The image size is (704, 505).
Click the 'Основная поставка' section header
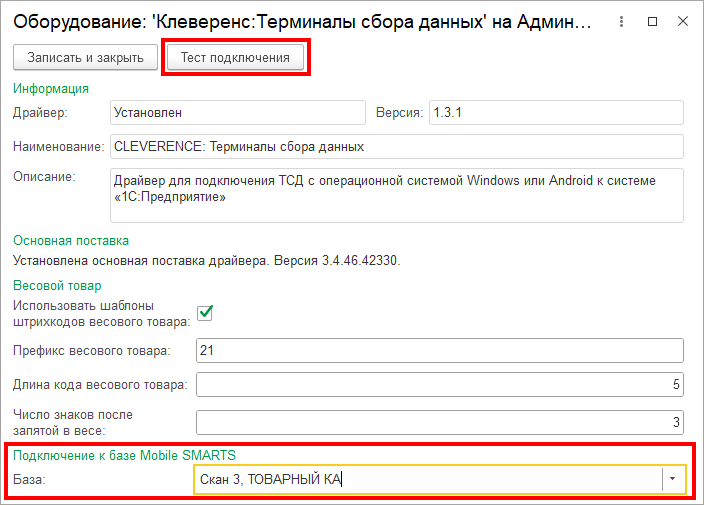pos(71,241)
